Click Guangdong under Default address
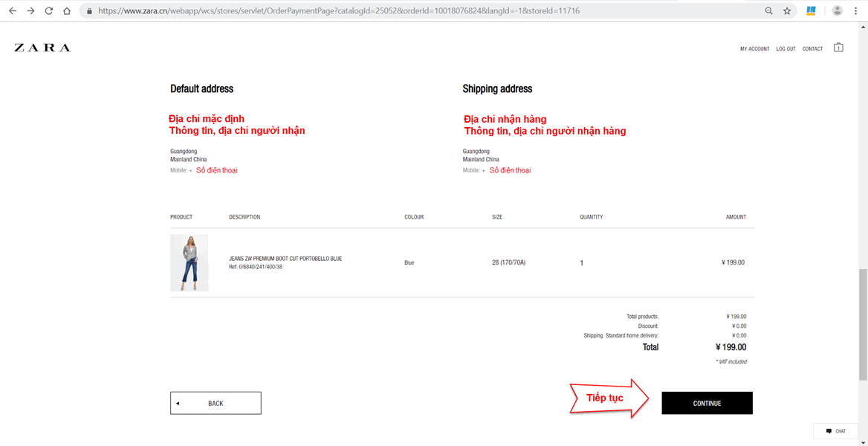868x446 pixels. (x=184, y=151)
